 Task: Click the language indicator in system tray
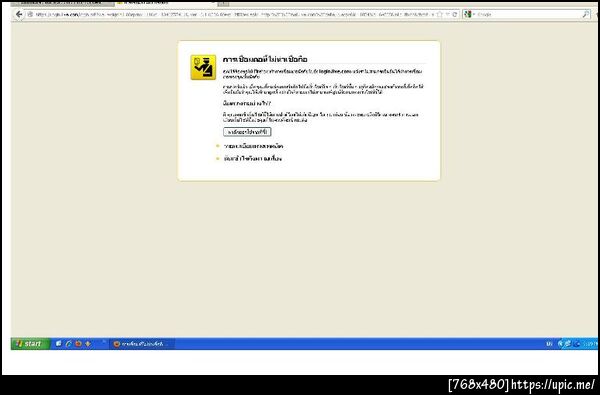549,344
